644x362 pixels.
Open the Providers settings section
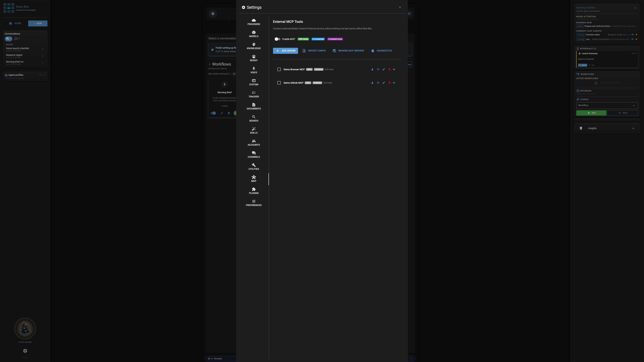click(254, 22)
